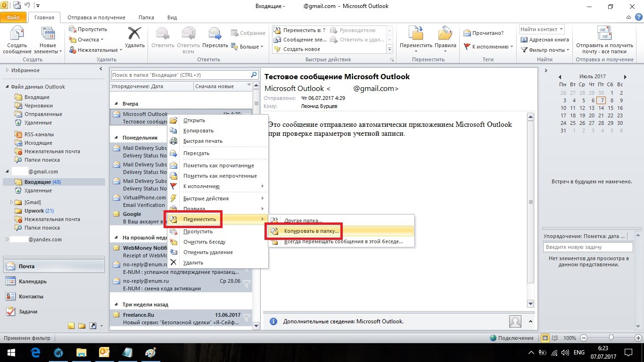
Task: Select Открыть in the context menu
Action: (218, 120)
